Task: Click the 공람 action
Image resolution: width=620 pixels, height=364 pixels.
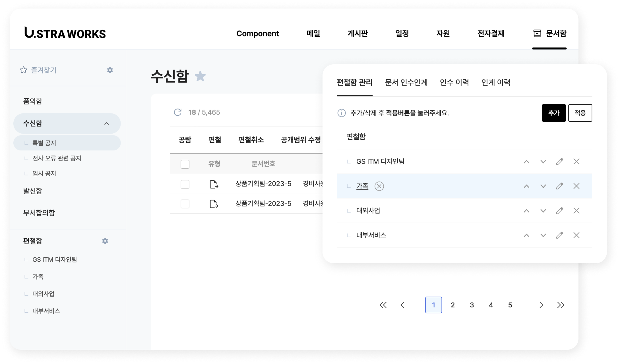Action: 185,140
